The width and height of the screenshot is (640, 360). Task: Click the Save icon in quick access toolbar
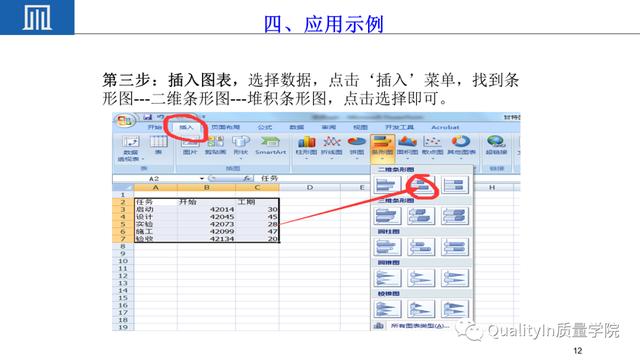pos(147,118)
